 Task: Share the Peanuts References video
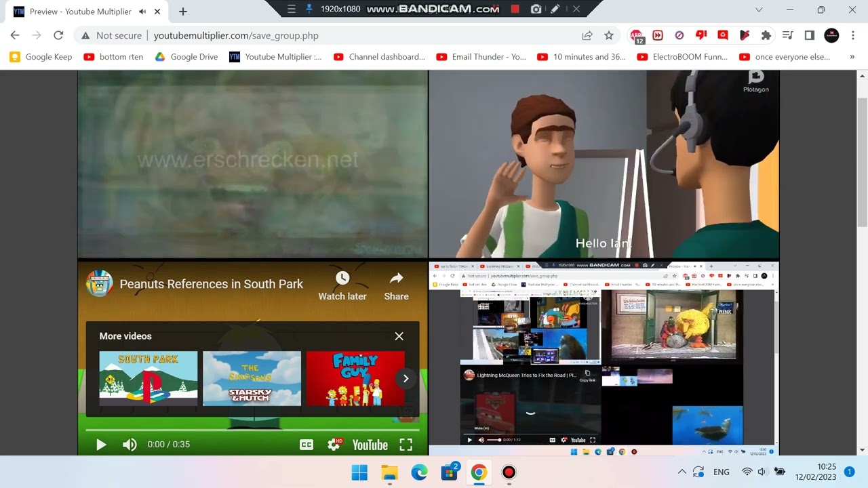point(396,286)
